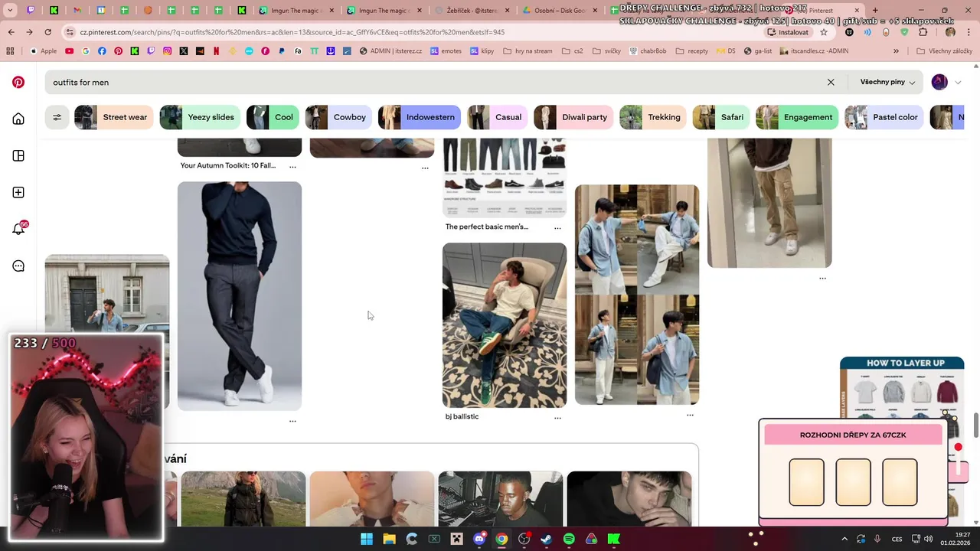Open Pinterest home via the house icon
980x551 pixels.
[18, 119]
